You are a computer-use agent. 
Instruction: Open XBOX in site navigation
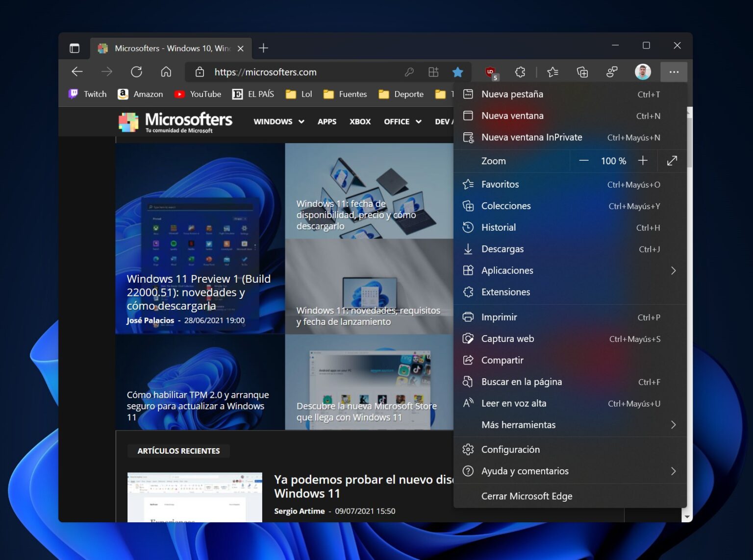[360, 122]
